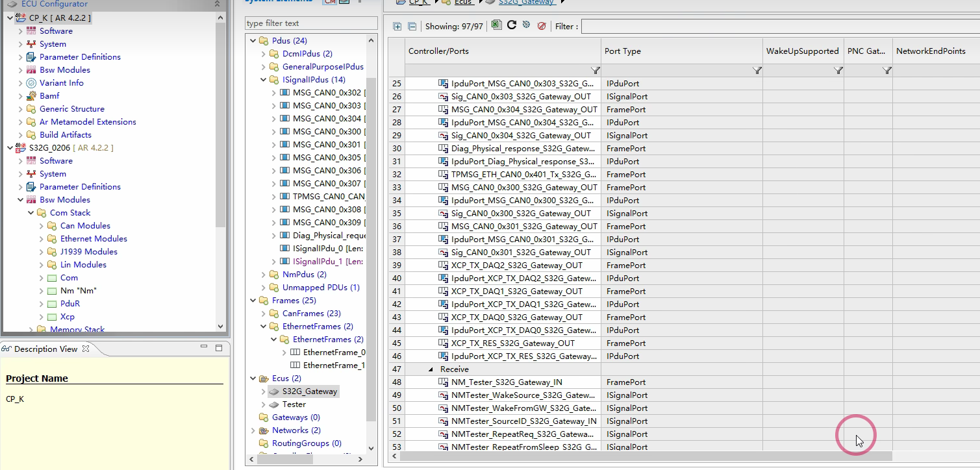The height and width of the screenshot is (470, 980).
Task: Collapse ISignalIPdus (14) folder
Action: 263,80
